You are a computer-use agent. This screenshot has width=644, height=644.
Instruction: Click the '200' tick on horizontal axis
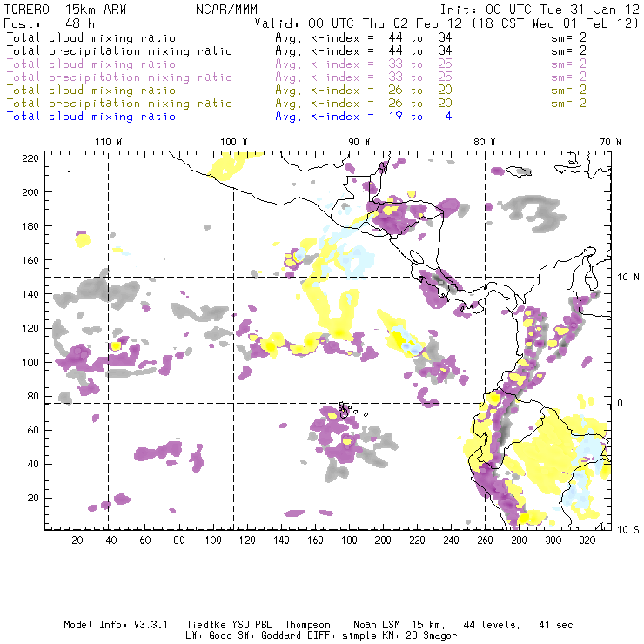pyautogui.click(x=383, y=540)
